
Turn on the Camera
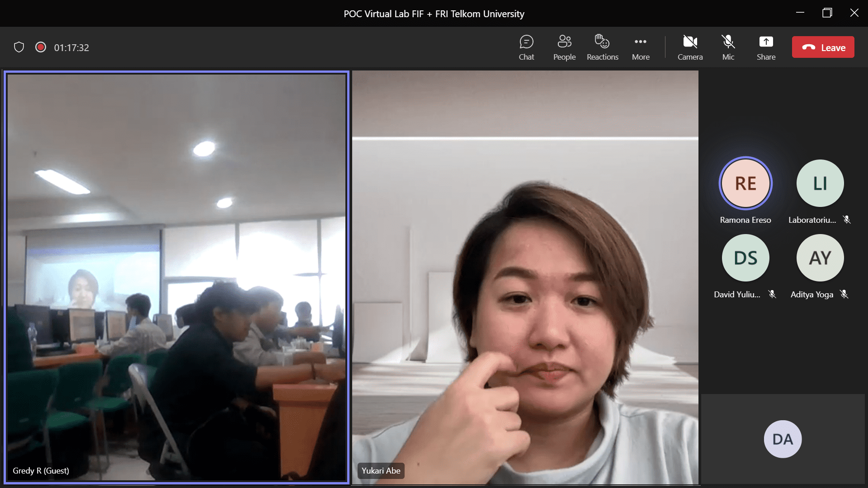[x=690, y=47]
